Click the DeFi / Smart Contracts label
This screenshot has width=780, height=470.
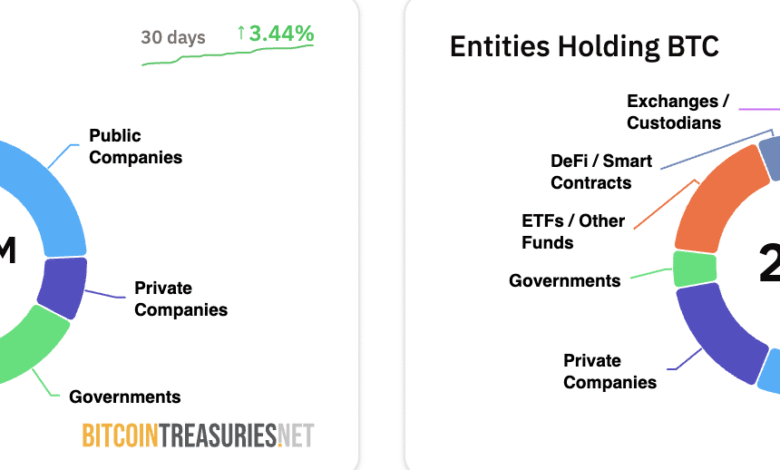[x=601, y=172]
